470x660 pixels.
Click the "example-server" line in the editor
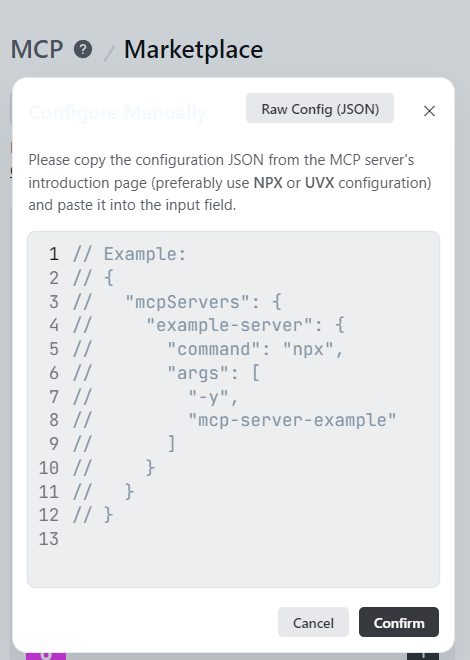209,325
